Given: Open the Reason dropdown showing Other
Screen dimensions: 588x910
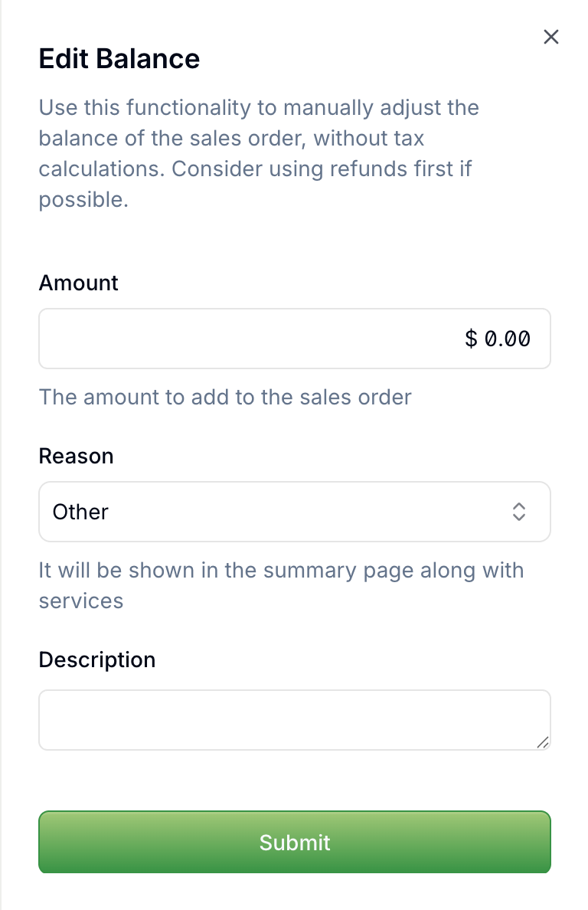Looking at the screenshot, I should [x=295, y=512].
